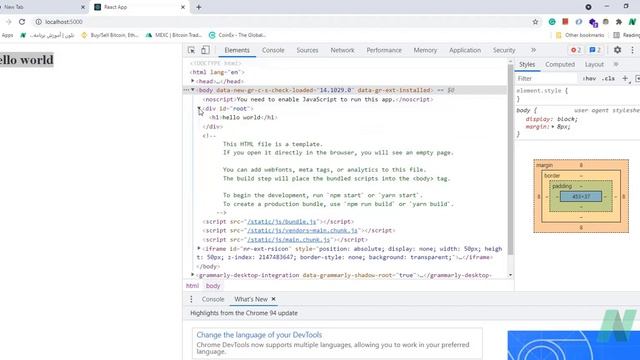This screenshot has height=360, width=640.
Task: Switch to the Elements tab
Action: pos(237,50)
